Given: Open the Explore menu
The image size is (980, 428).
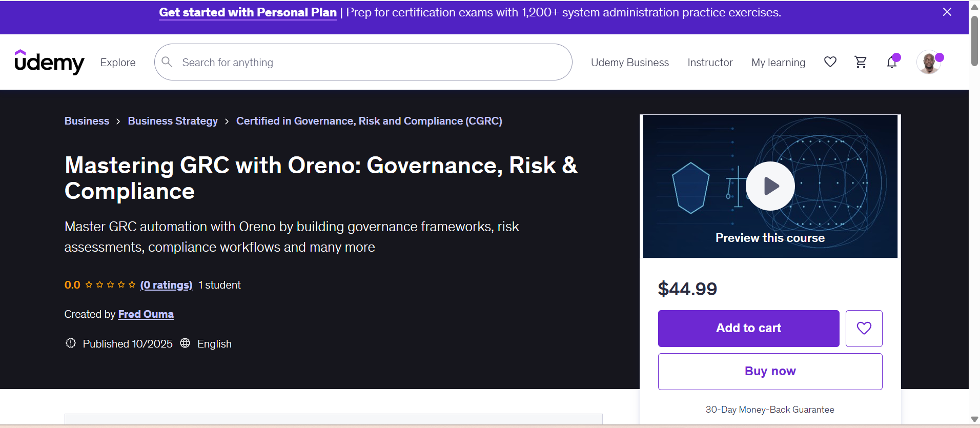Looking at the screenshot, I should (118, 63).
